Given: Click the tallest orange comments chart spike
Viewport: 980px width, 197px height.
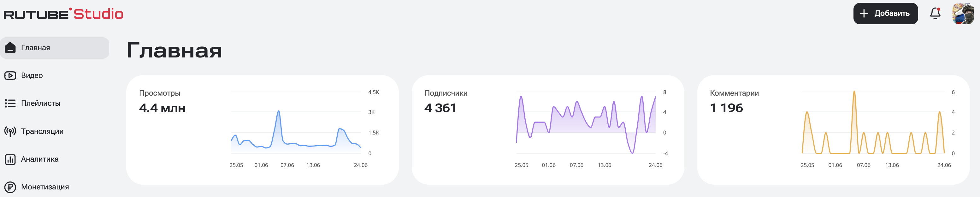Looking at the screenshot, I should click(854, 92).
